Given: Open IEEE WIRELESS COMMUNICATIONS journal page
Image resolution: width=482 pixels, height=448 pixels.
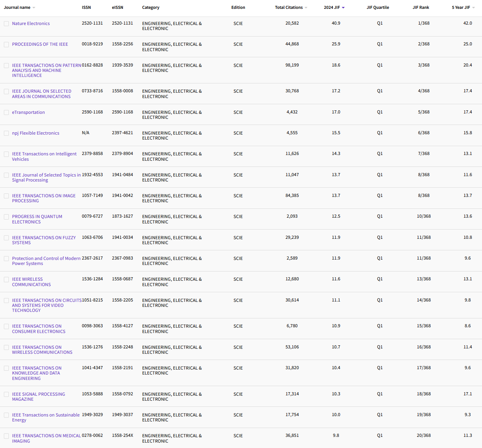Looking at the screenshot, I should [x=31, y=282].
